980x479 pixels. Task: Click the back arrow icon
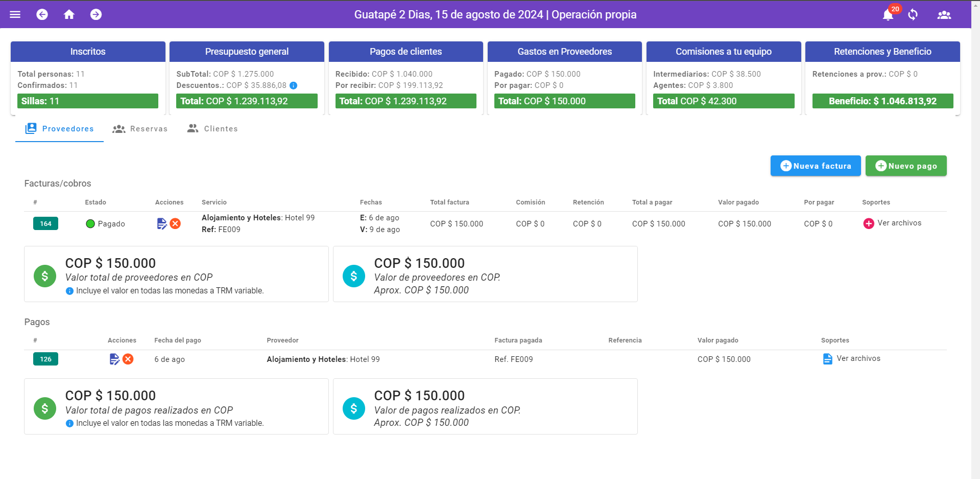coord(42,14)
